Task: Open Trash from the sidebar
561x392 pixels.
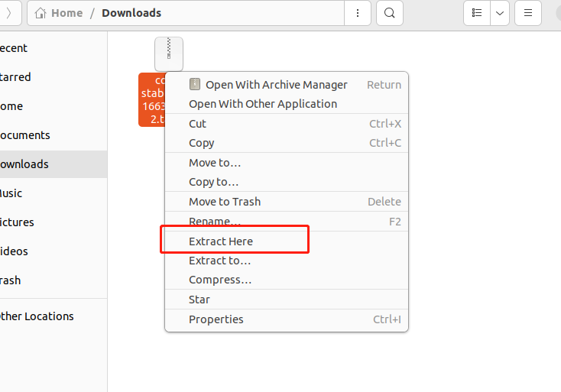Action: click(11, 280)
